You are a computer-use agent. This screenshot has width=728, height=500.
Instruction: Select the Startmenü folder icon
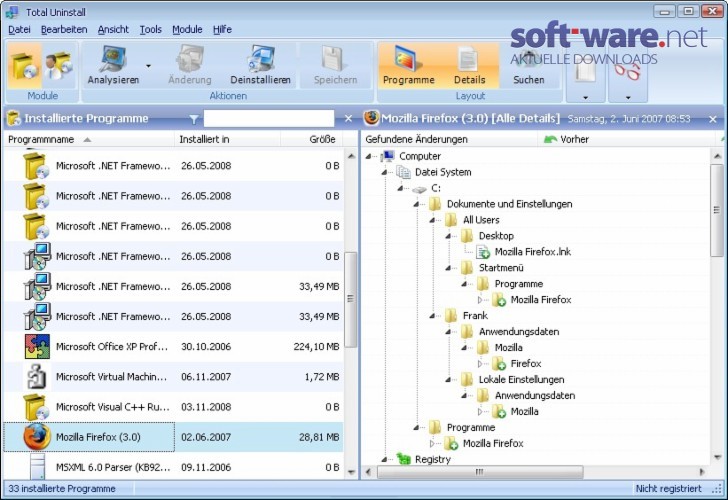coord(467,268)
